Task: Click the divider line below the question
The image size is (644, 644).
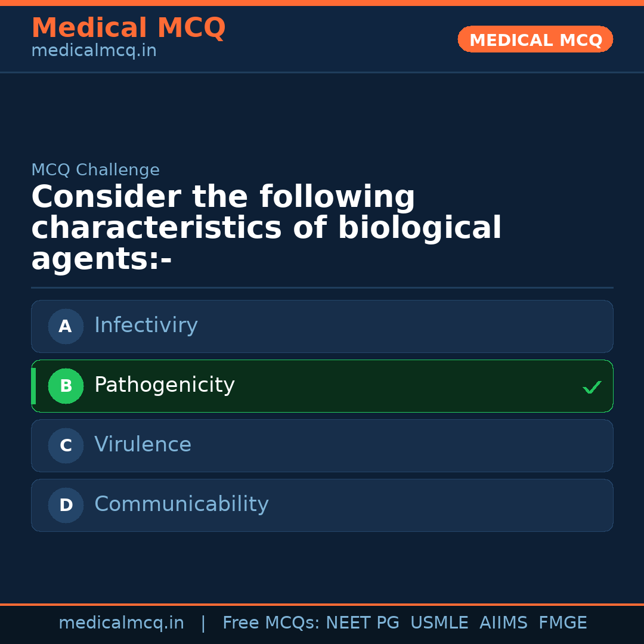Action: (322, 288)
